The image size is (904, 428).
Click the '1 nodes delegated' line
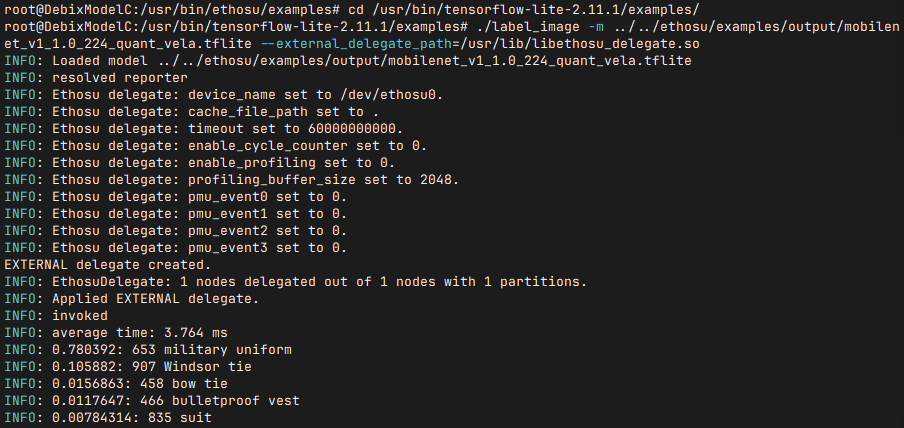[295, 282]
